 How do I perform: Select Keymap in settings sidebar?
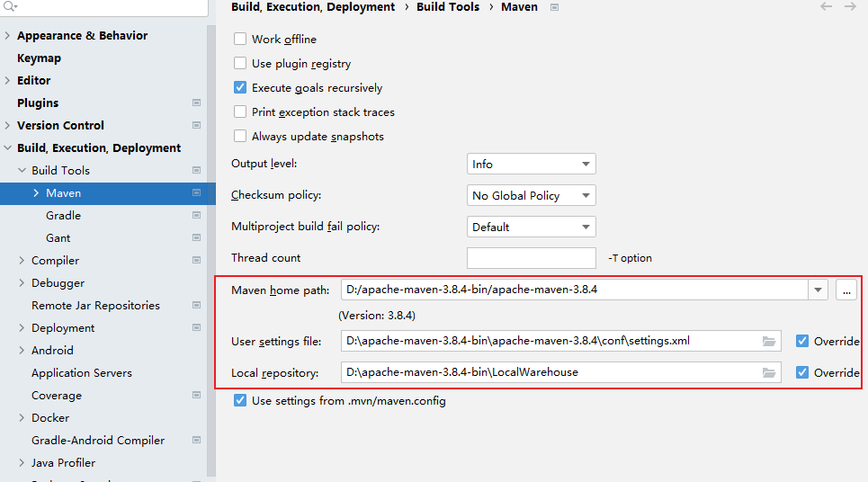click(x=39, y=58)
